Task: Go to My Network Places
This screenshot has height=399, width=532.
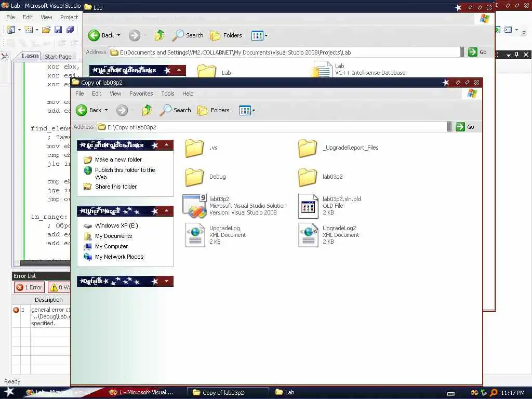Action: (119, 257)
